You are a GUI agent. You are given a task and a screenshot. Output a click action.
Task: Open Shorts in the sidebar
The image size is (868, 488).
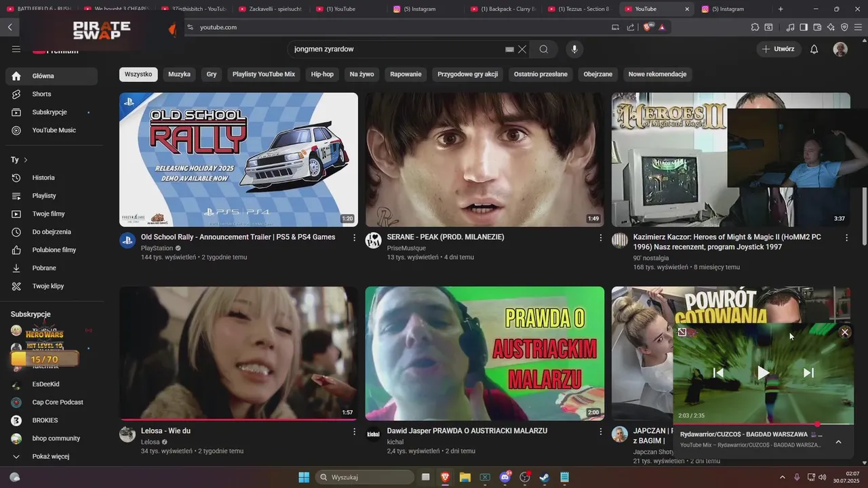tap(52, 94)
